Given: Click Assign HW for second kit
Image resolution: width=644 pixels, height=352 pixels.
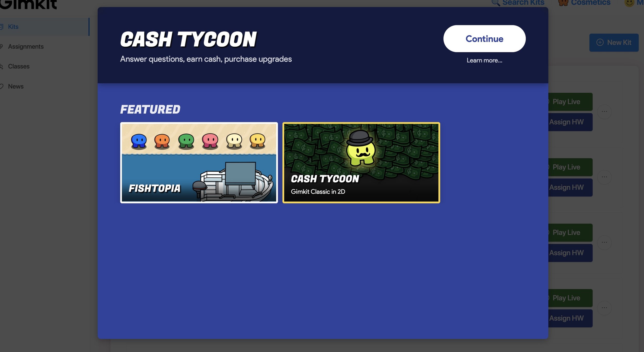Looking at the screenshot, I should pyautogui.click(x=566, y=187).
